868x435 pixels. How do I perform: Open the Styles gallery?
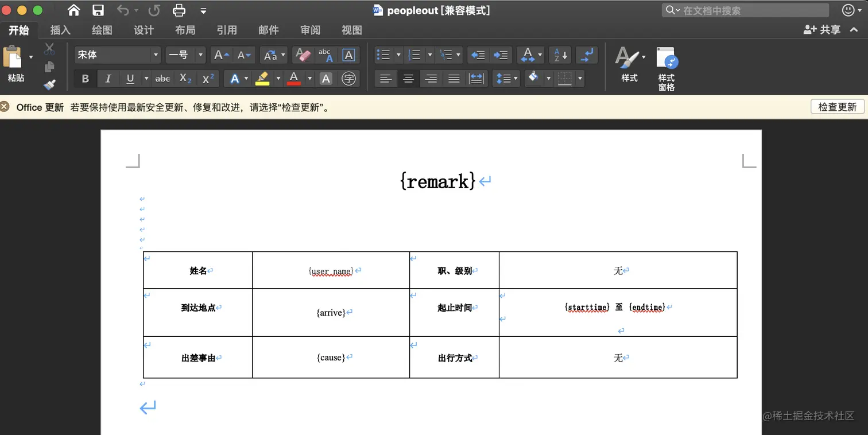click(630, 64)
